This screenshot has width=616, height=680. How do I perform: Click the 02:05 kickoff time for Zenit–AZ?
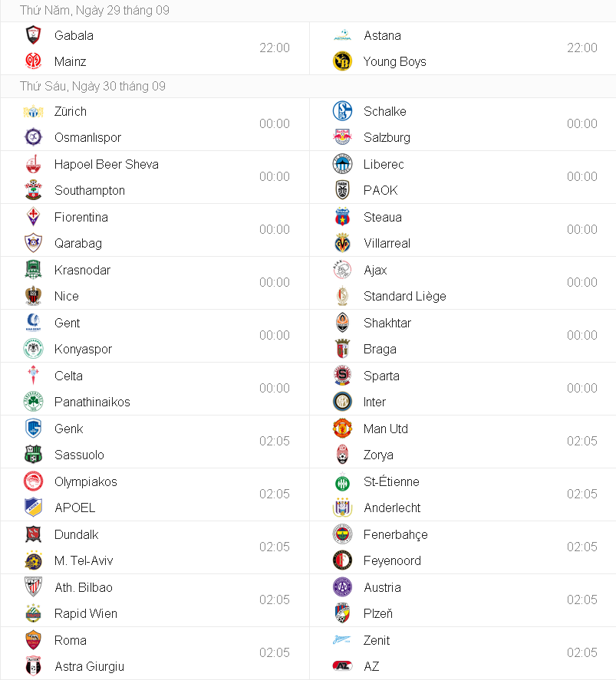[582, 652]
